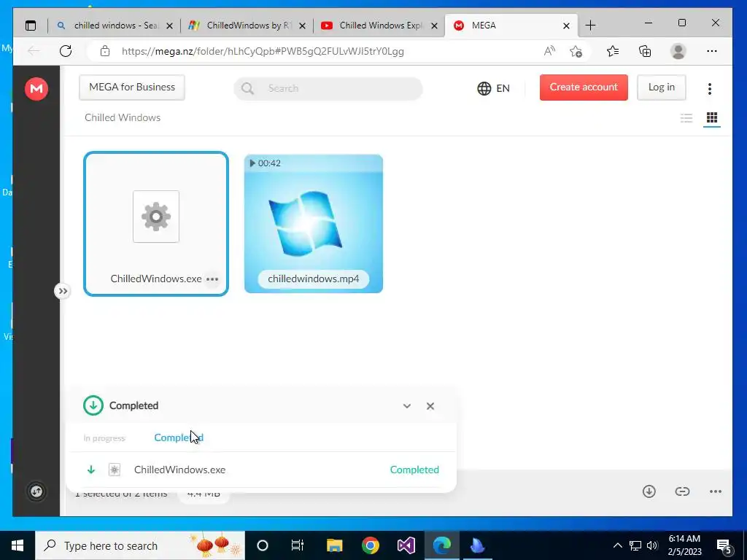Open the EN language selector
Viewport: 747px width, 560px height.
click(x=494, y=88)
